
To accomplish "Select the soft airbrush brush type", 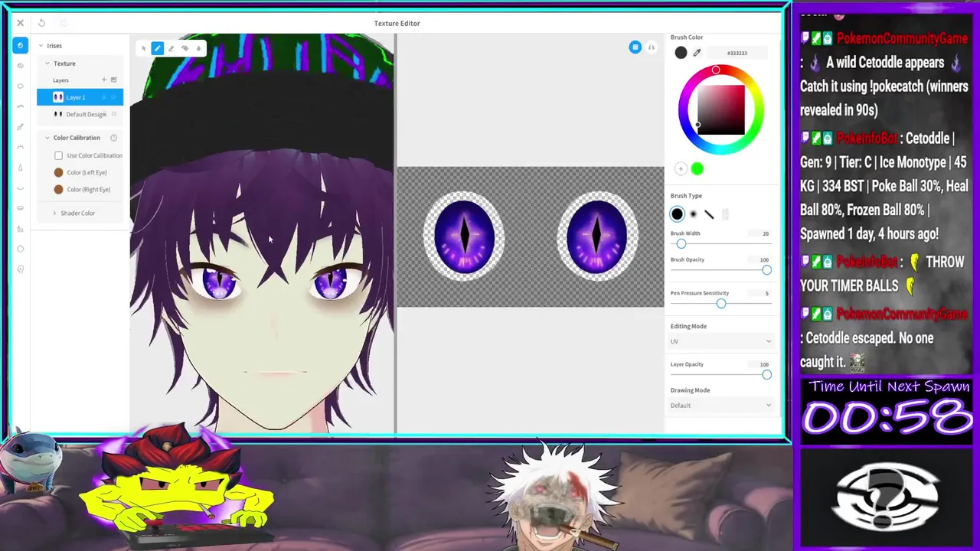I will point(693,214).
